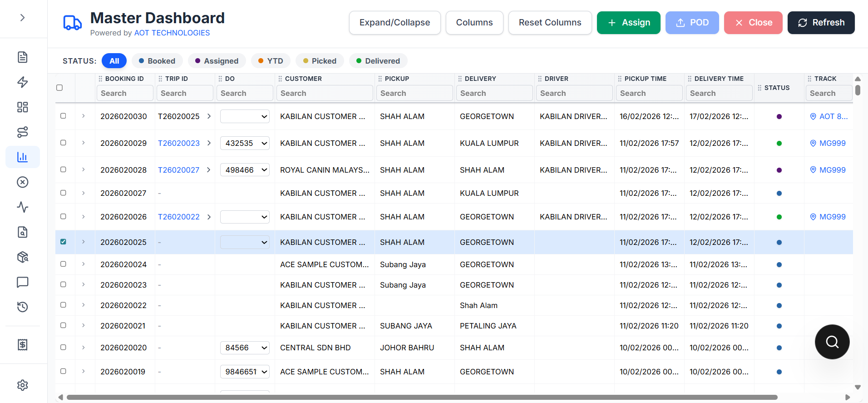The image size is (868, 403).
Task: Open the DO dropdown showing 9846651
Action: [245, 372]
